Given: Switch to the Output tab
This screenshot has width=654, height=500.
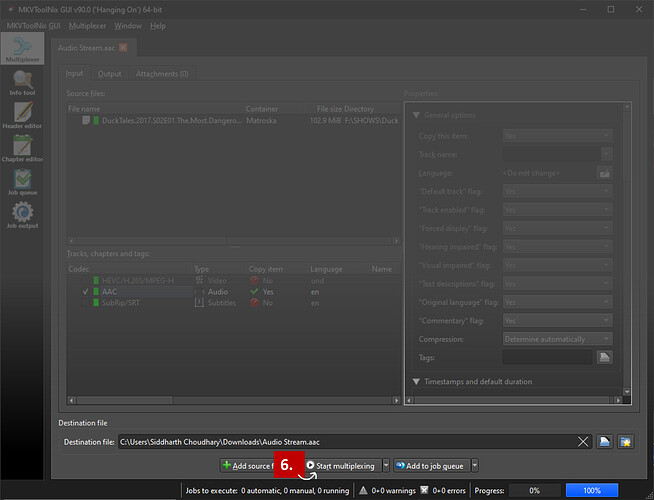Looking at the screenshot, I should [x=109, y=74].
